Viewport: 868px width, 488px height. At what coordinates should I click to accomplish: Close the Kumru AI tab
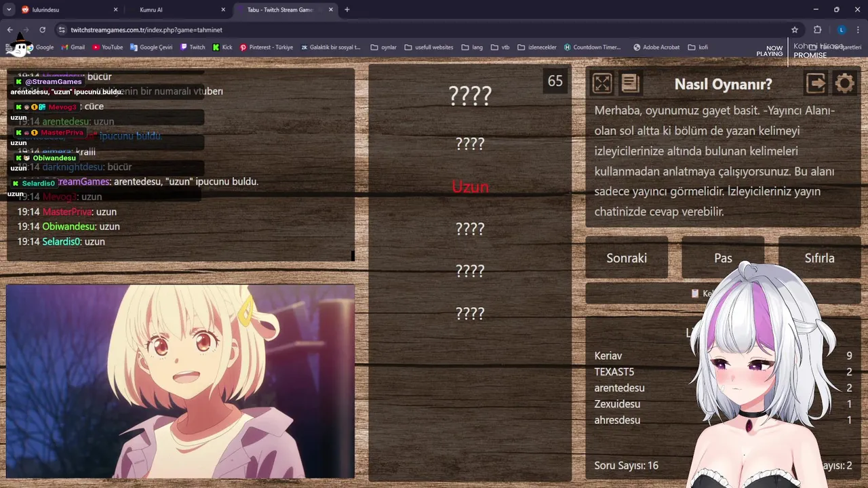coord(223,9)
